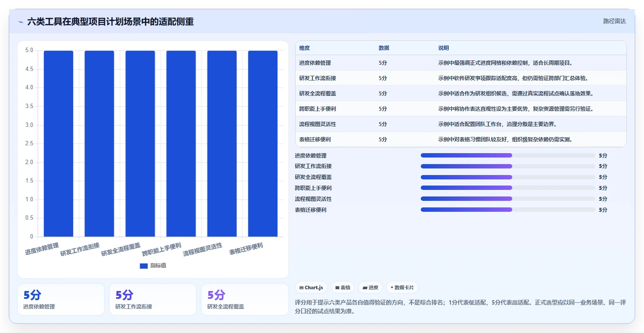
Task: Select the 数据卡片 chip
Action: pos(402,287)
